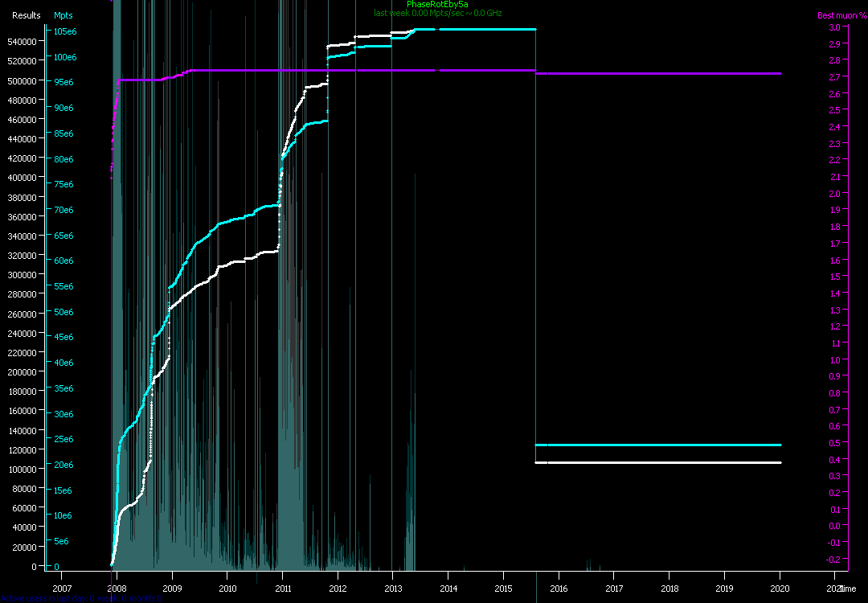Select the 50e6 label on the Mpts axis
Screen dimensions: 868x603
(x=65, y=312)
